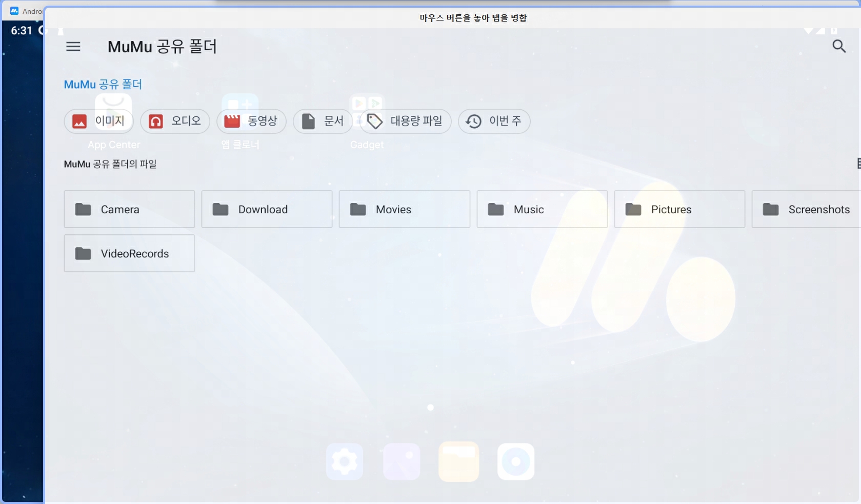Image resolution: width=861 pixels, height=504 pixels.
Task: Click the MuMu 공유 폴더 breadcrumb link
Action: pyautogui.click(x=103, y=84)
